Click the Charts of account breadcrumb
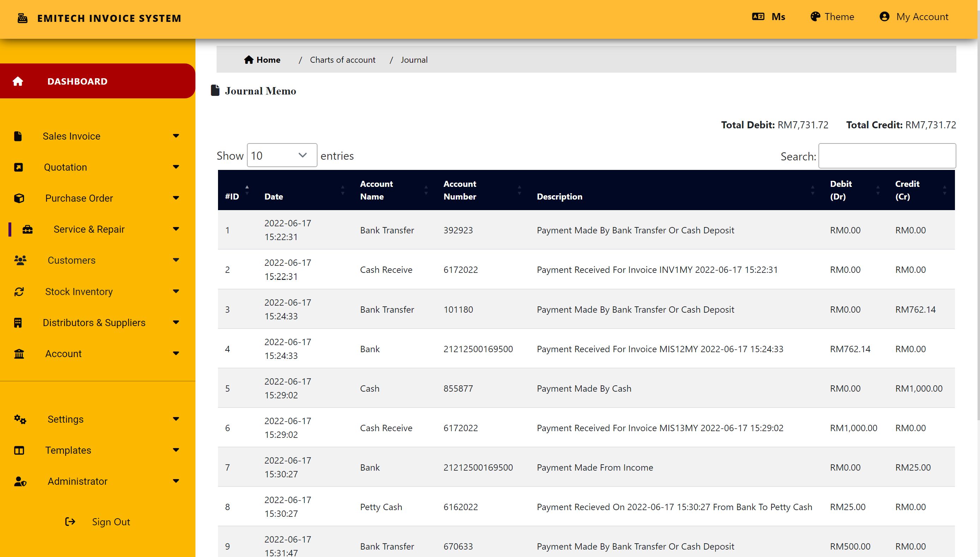 [343, 60]
